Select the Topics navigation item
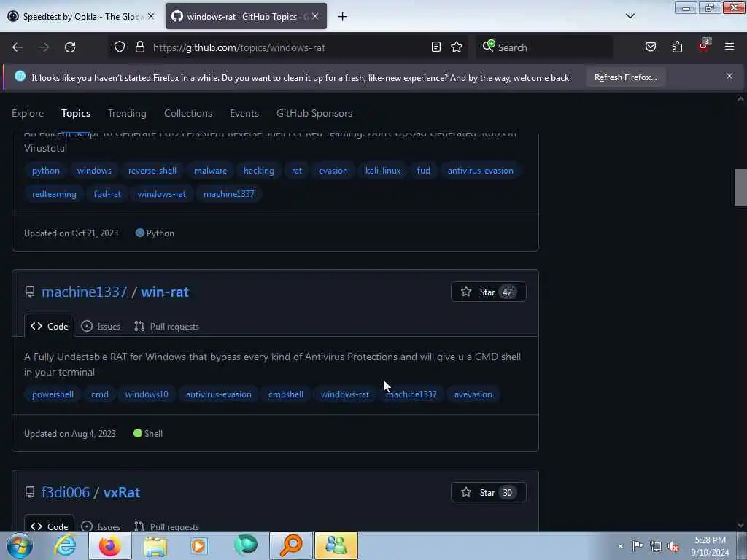The image size is (747, 560). point(76,113)
